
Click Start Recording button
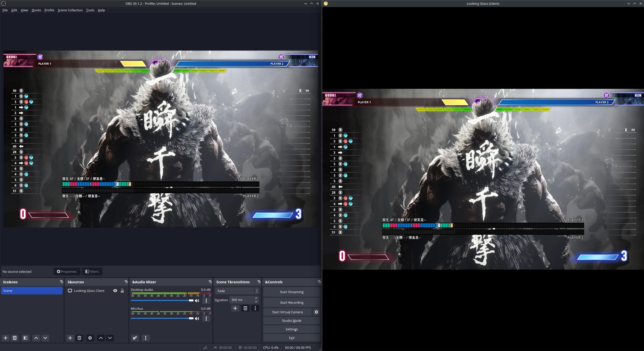click(291, 302)
